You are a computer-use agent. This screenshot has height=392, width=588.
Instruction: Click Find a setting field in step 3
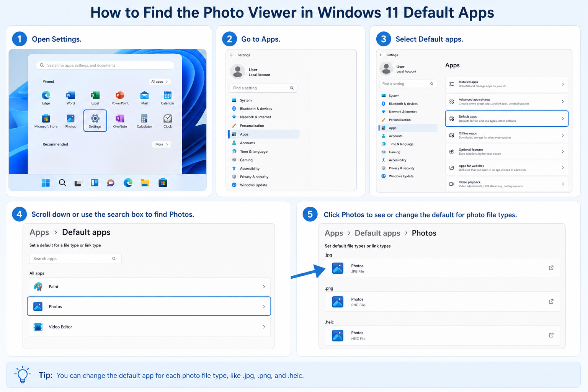pos(408,84)
